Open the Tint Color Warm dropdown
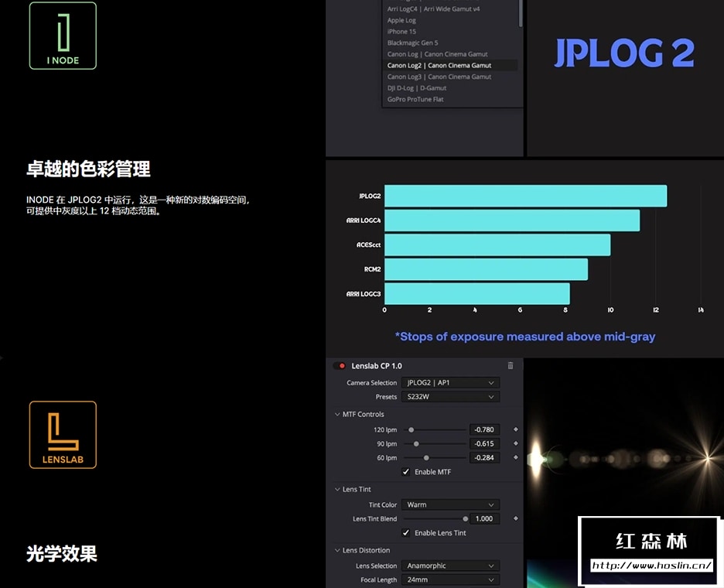This screenshot has height=588, width=724. tap(450, 504)
